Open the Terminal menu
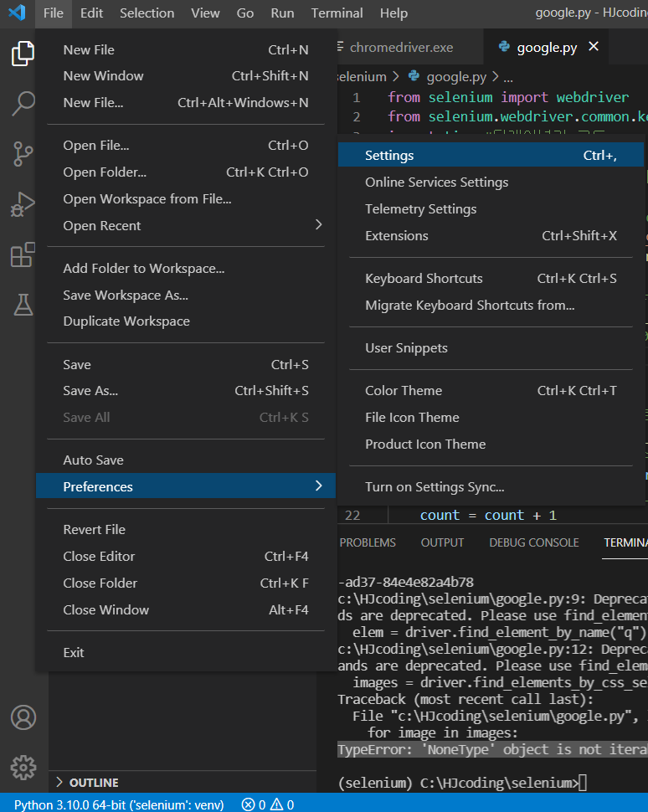The width and height of the screenshot is (648, 812). (x=337, y=13)
